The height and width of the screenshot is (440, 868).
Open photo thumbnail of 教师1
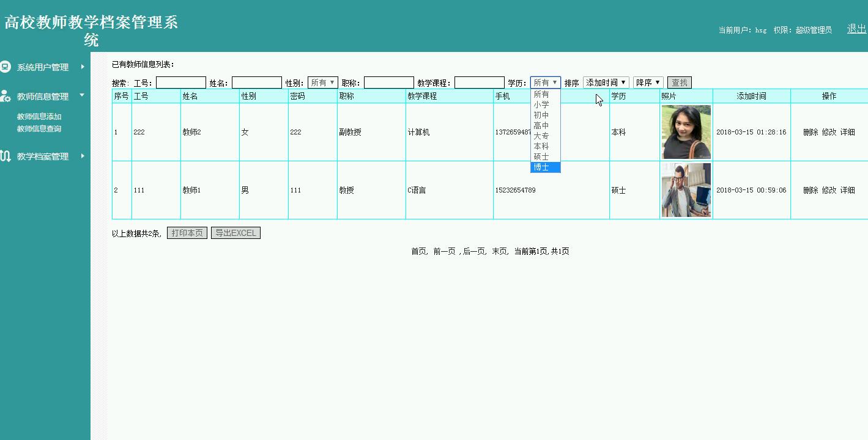coord(686,190)
